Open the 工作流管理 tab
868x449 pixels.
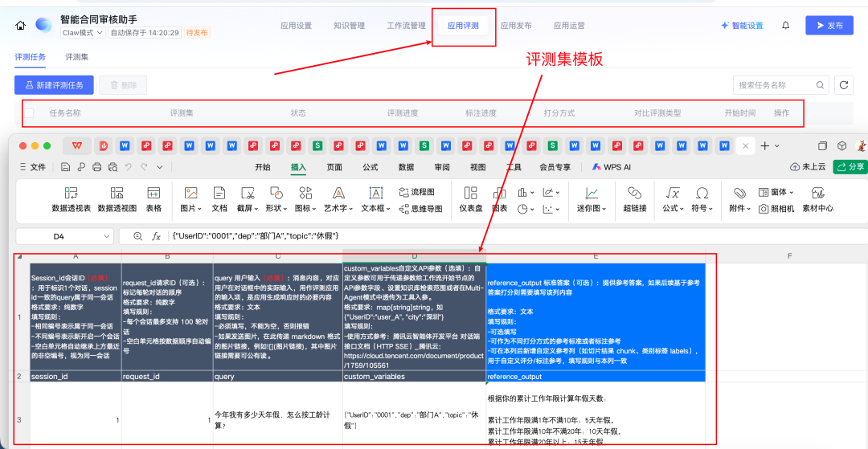tap(406, 26)
